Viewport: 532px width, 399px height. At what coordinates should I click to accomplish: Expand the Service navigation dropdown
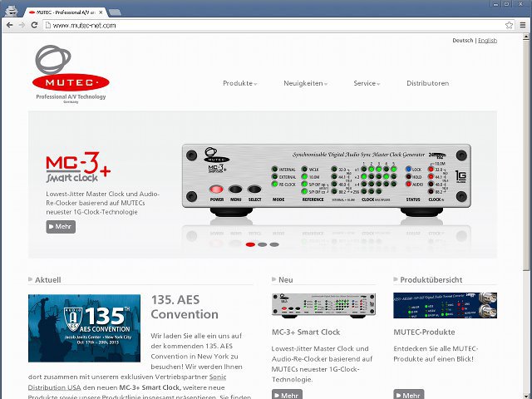(367, 83)
